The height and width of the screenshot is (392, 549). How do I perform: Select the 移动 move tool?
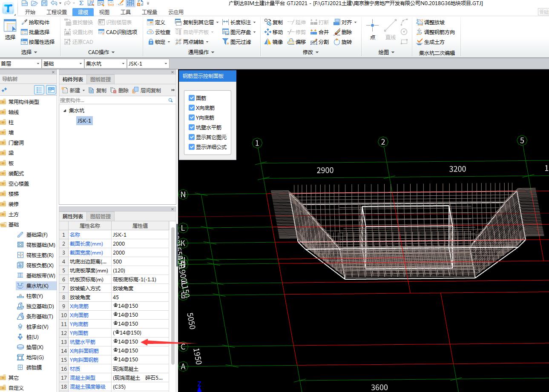(x=273, y=32)
